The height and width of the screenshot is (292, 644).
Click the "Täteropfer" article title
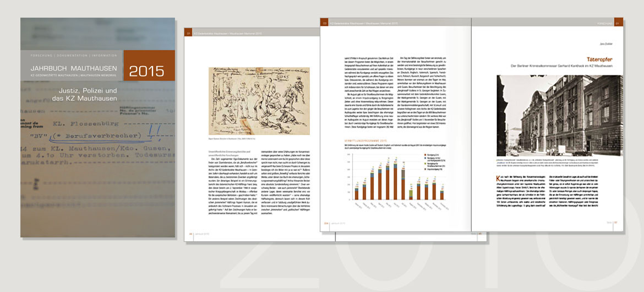click(599, 59)
